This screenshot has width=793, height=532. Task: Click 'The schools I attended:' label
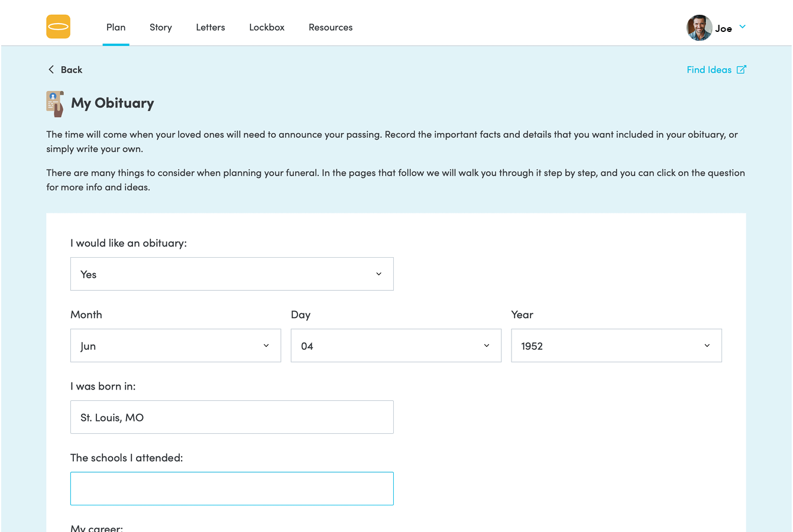(127, 458)
